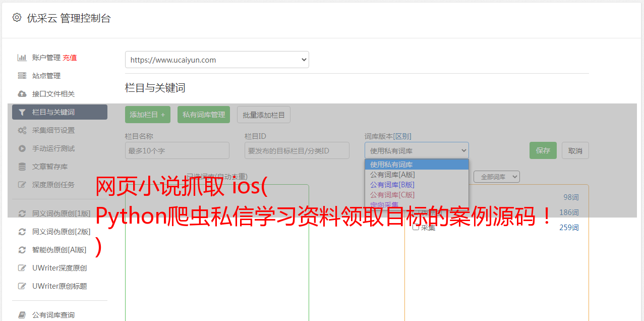Select the active 栏目与关键词 menu item
Viewport: 644px width, 321px height.
60,112
